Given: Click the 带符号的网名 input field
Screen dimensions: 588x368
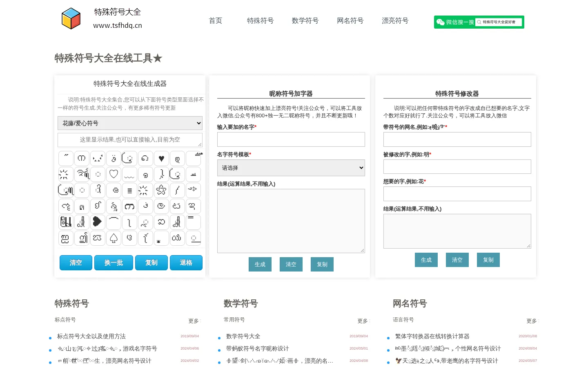Looking at the screenshot, I should click(457, 139).
